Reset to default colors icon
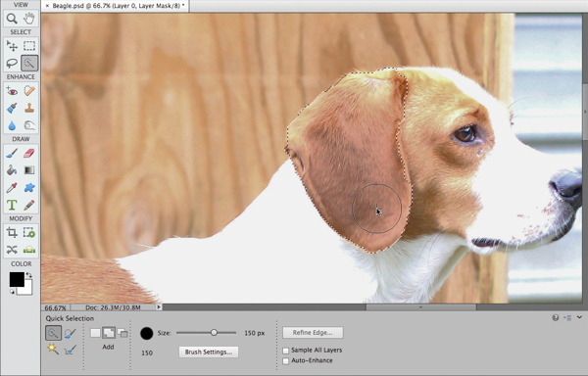This screenshot has width=588, height=376. tap(13, 292)
